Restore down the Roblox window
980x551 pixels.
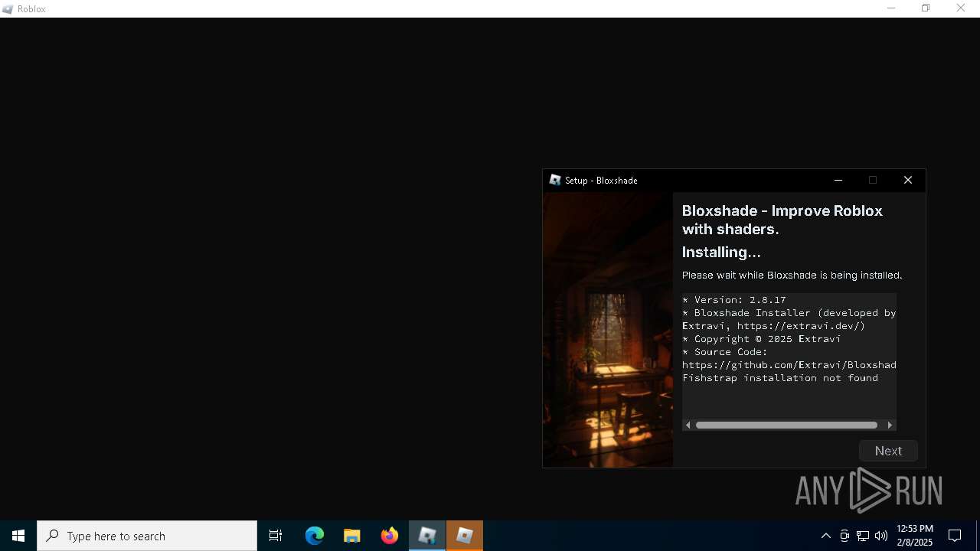[926, 8]
